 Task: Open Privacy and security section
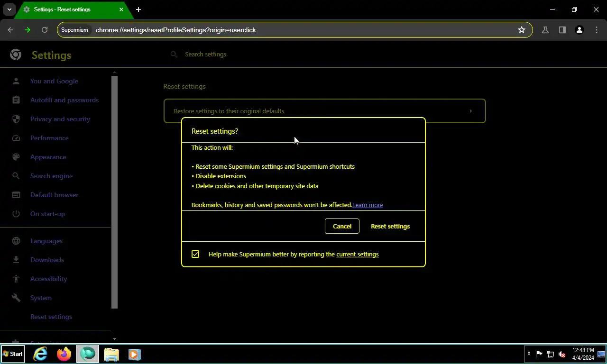[60, 119]
